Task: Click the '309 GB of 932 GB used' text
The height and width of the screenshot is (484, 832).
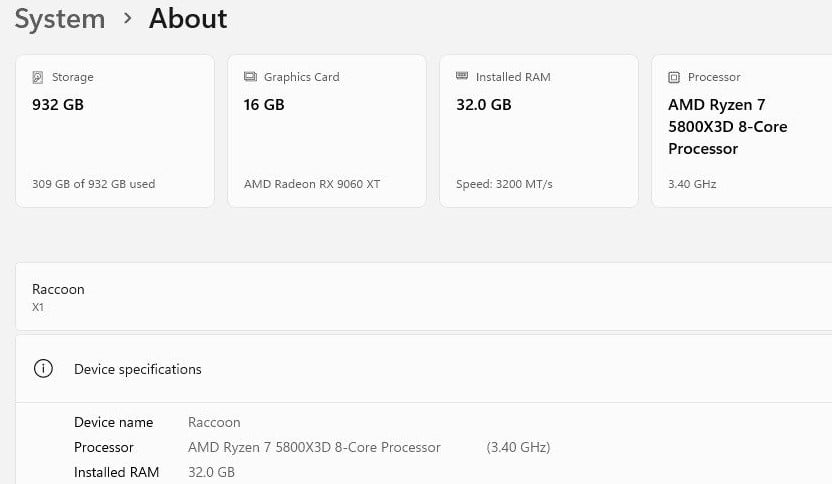Action: point(93,184)
